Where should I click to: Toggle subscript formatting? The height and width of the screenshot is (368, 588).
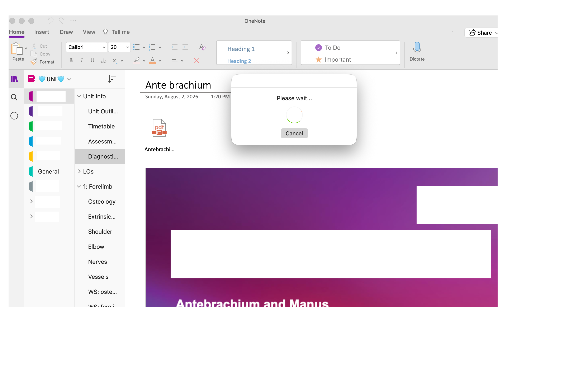(x=115, y=61)
